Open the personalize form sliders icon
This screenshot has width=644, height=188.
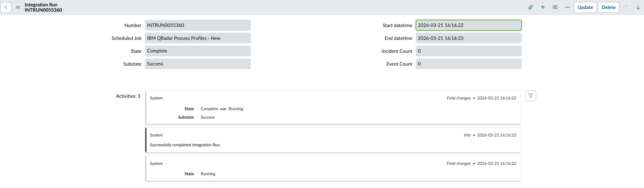pyautogui.click(x=555, y=7)
